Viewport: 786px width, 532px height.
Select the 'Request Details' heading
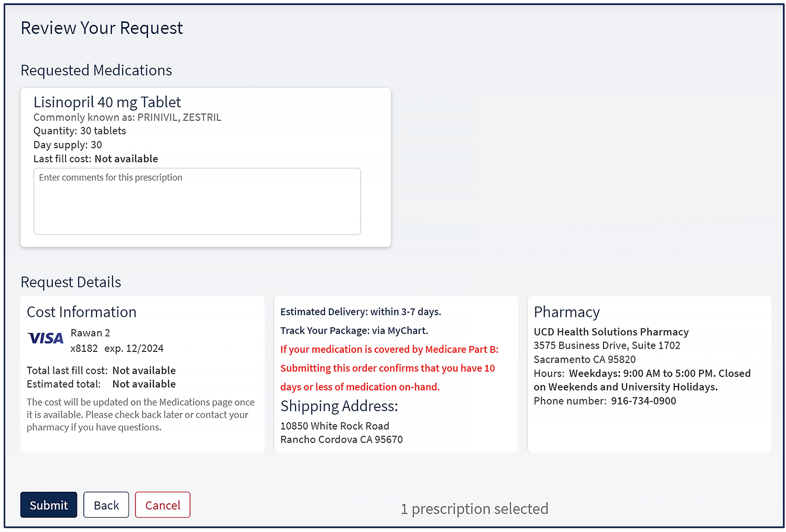[71, 282]
